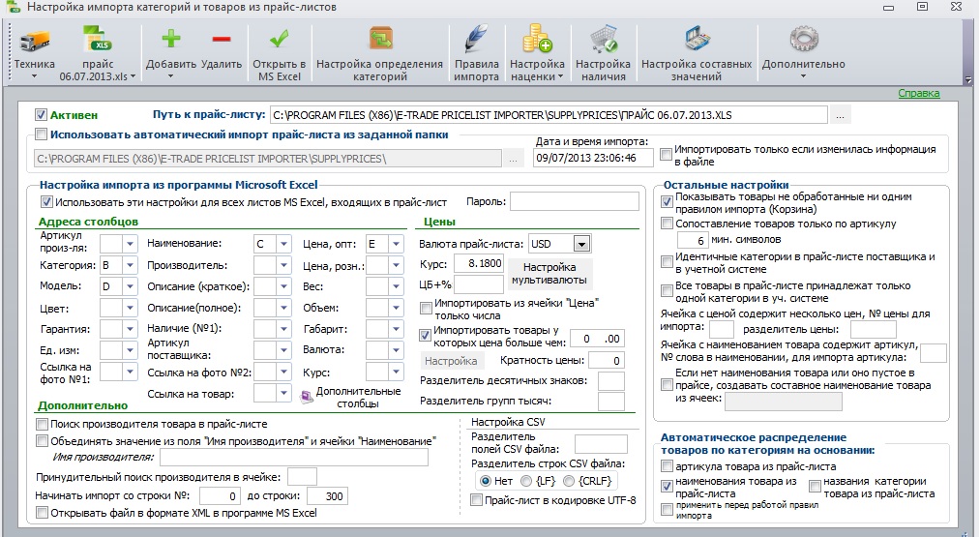The height and width of the screenshot is (537, 980).
Task: Open the Наименование column dropdown
Action: 283,244
